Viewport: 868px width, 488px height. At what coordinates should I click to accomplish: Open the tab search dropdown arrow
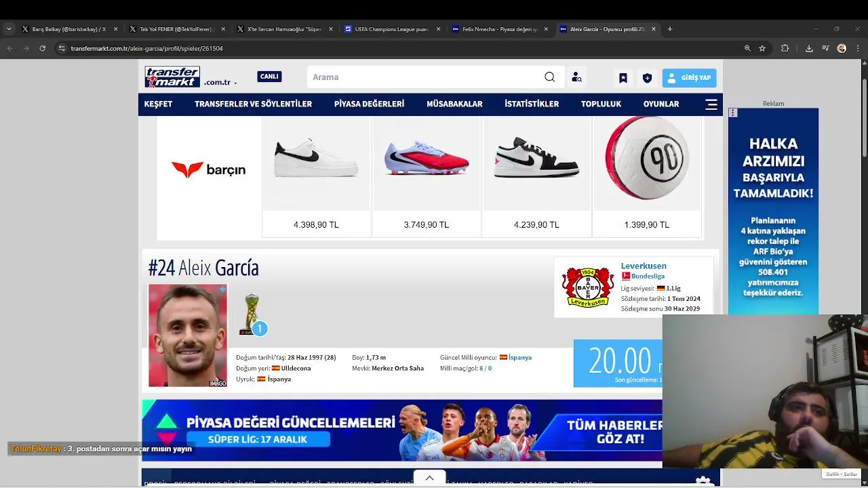coord(9,29)
